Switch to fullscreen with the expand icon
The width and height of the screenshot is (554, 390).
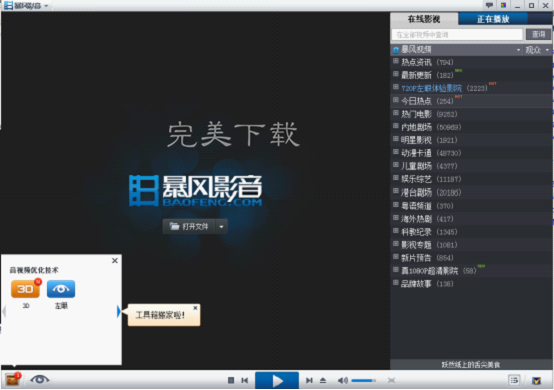pos(391,380)
